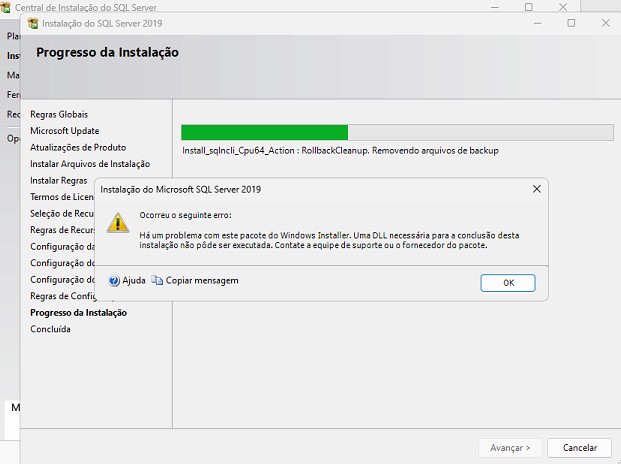This screenshot has height=464, width=621.
Task: Select Regras de Recursos step in sidebar
Action: pos(62,230)
